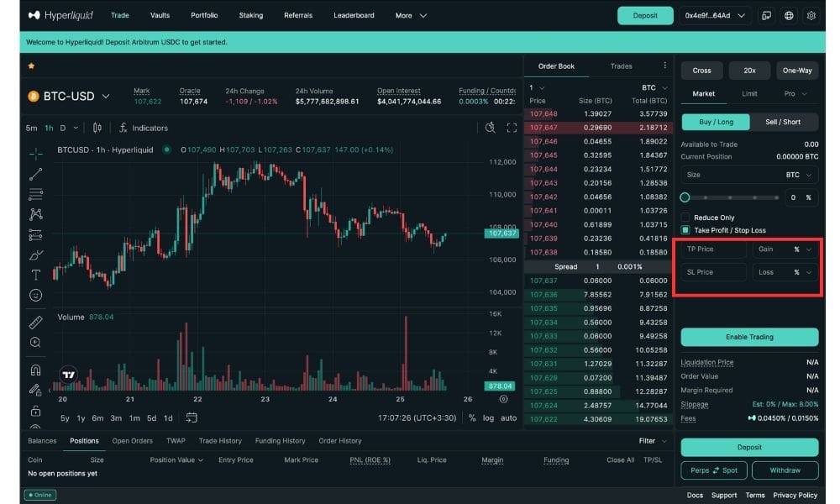840x504 pixels.
Task: Switch to the Open Orders tab
Action: tap(133, 441)
